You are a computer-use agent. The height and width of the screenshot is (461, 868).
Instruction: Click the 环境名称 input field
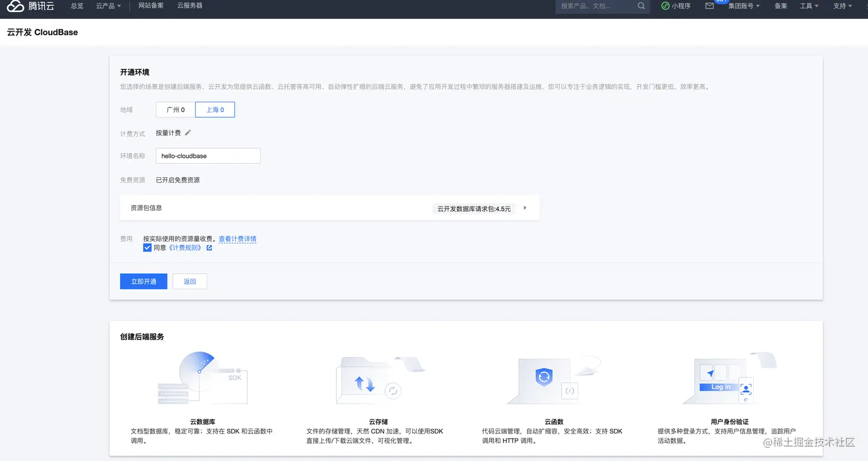pos(208,156)
